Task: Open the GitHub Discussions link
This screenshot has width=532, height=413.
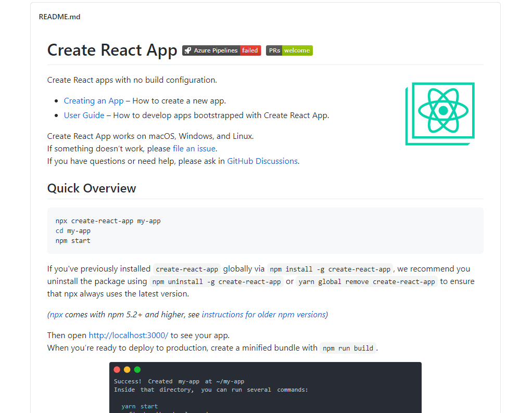Action: click(x=262, y=161)
